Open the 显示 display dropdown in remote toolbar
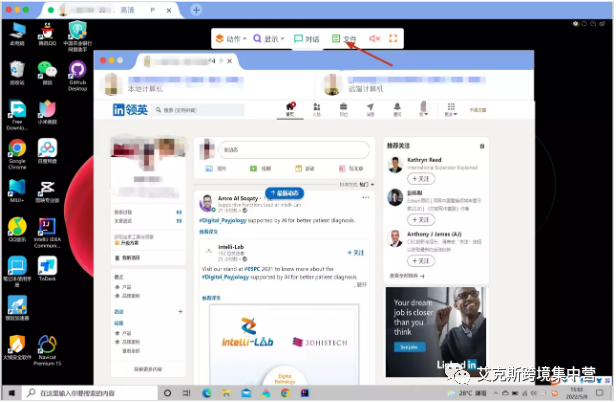 (269, 39)
